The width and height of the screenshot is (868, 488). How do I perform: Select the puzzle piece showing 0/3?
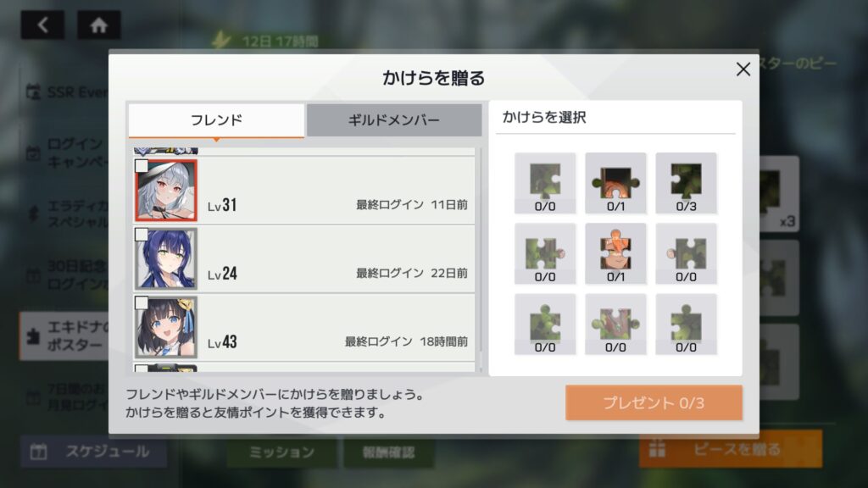point(686,183)
